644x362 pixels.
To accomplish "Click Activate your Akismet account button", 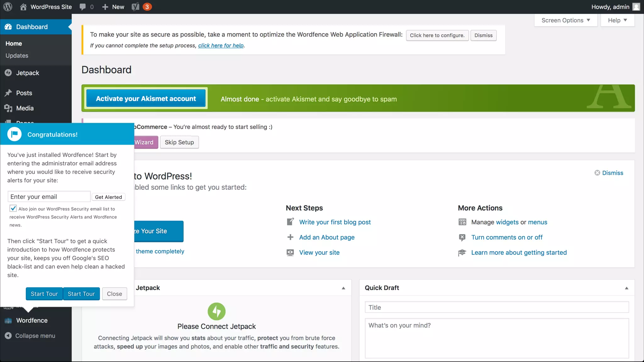I will point(146,99).
